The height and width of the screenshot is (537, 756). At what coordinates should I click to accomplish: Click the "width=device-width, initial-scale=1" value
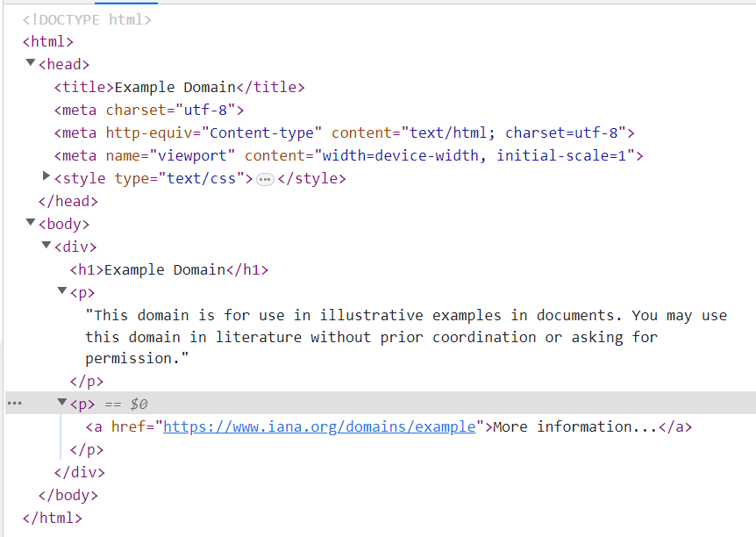(474, 156)
